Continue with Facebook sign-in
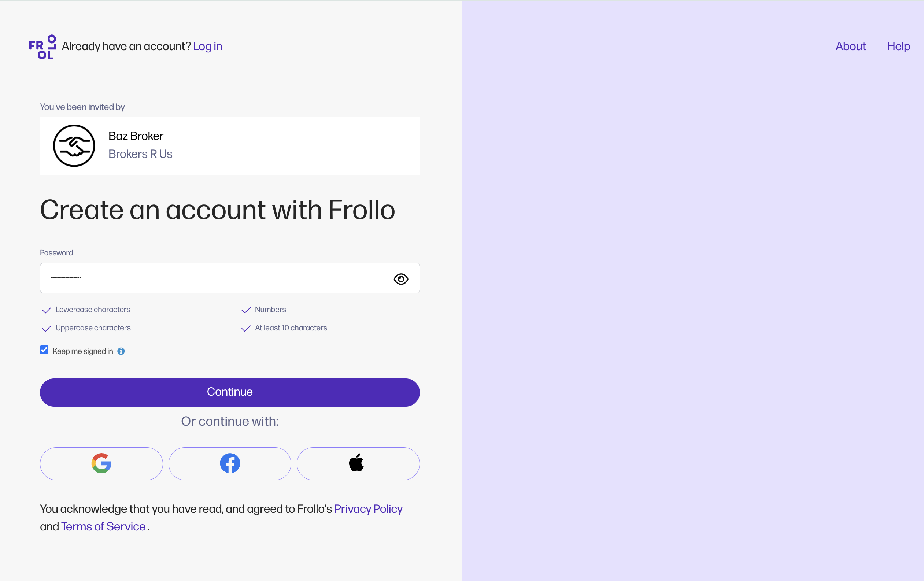Screen dimensions: 924x581 (x=229, y=463)
